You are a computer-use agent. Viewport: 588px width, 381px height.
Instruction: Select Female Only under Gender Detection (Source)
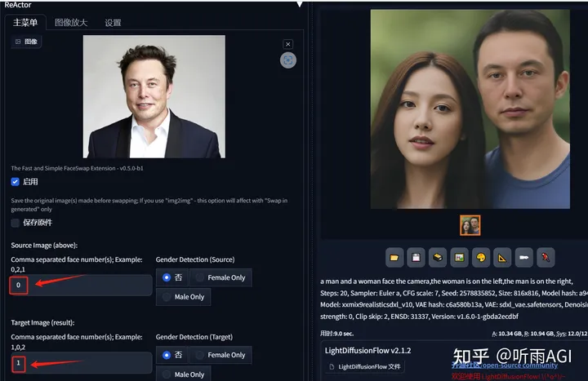[220, 277]
